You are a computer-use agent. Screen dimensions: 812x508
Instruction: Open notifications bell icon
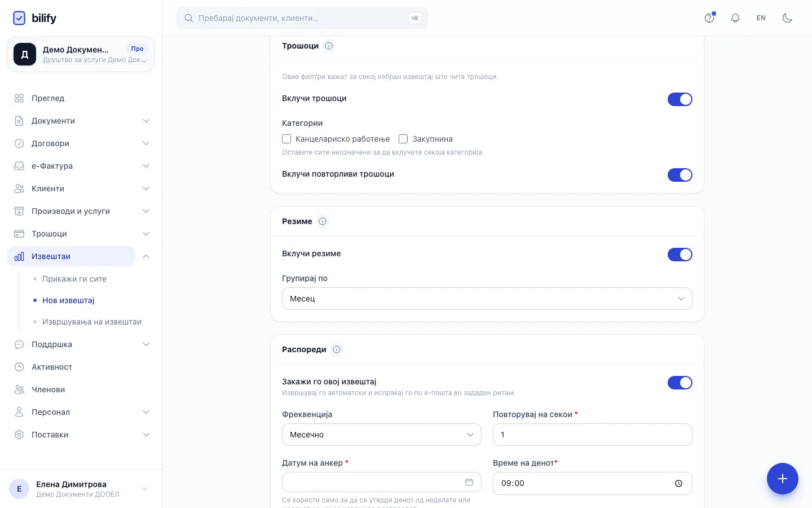[x=735, y=18]
